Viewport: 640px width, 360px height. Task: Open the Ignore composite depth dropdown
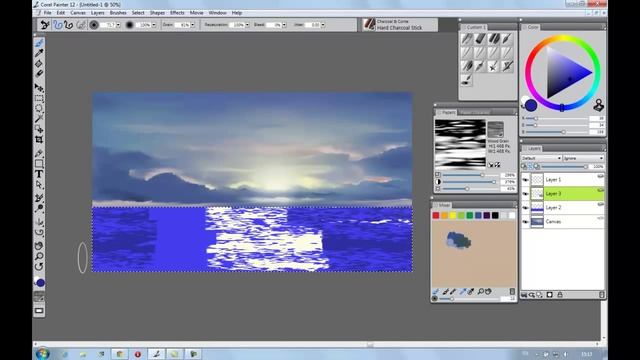[583, 158]
